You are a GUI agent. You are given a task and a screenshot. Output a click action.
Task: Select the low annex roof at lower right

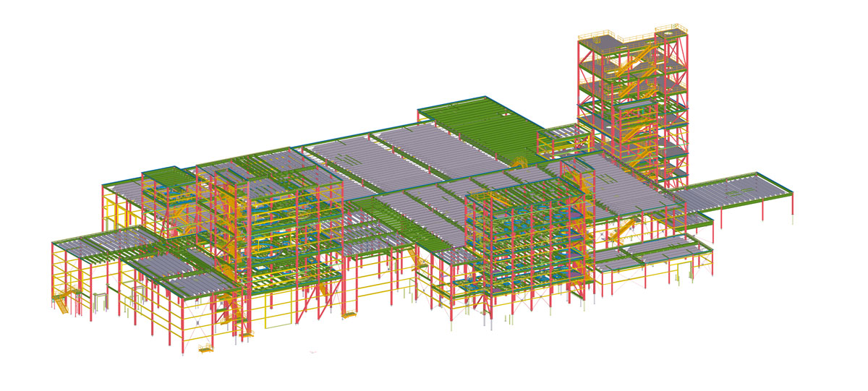(651, 253)
